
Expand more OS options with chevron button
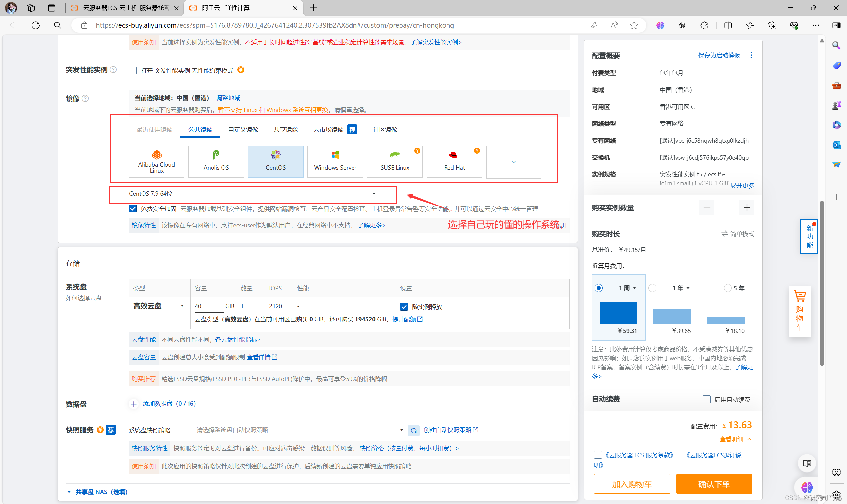click(x=512, y=162)
